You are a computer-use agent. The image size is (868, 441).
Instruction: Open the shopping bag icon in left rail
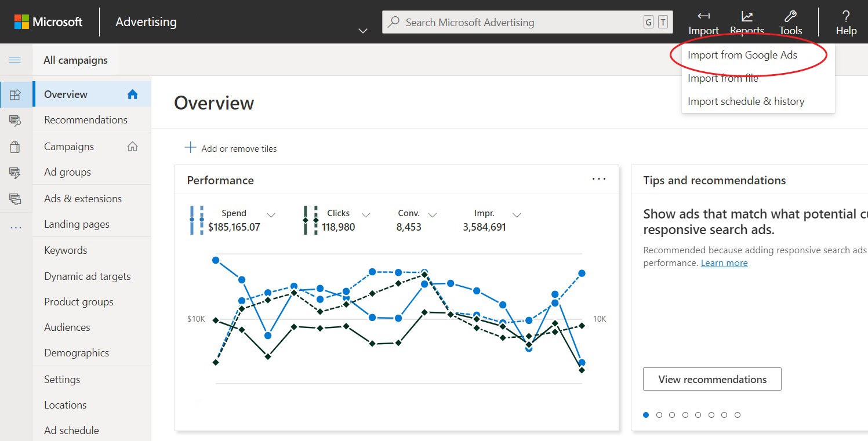[16, 147]
